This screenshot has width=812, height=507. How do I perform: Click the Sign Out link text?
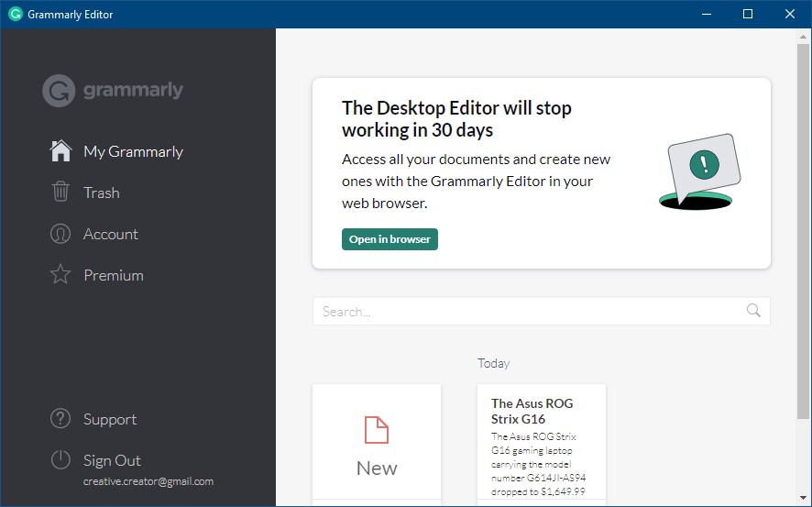[112, 460]
